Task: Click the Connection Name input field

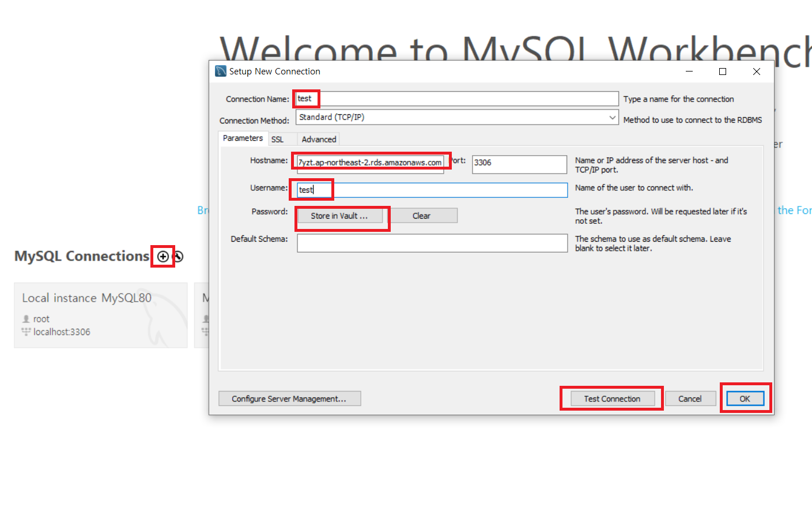Action: pos(457,99)
